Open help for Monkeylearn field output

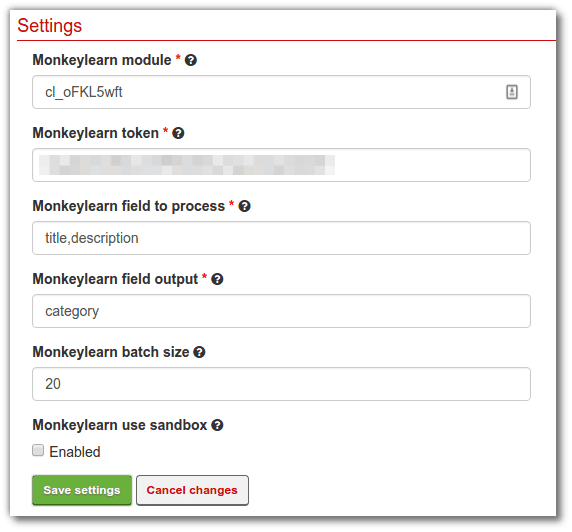click(x=217, y=279)
